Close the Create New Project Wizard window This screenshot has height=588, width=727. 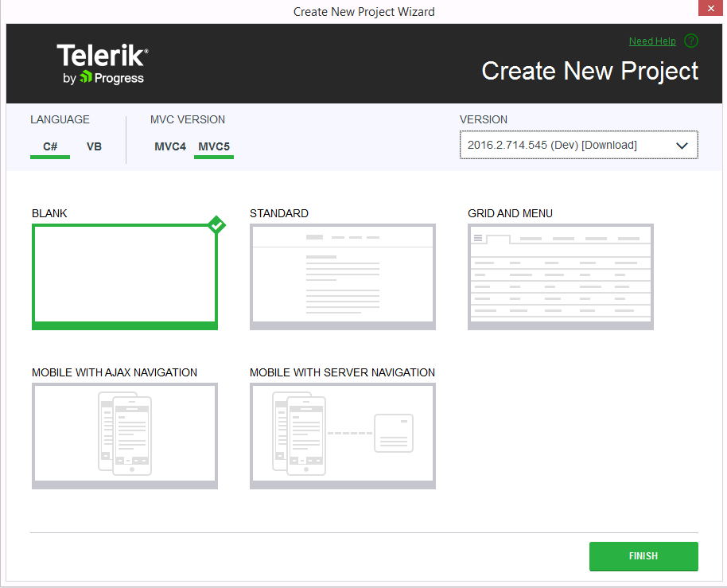coord(710,8)
